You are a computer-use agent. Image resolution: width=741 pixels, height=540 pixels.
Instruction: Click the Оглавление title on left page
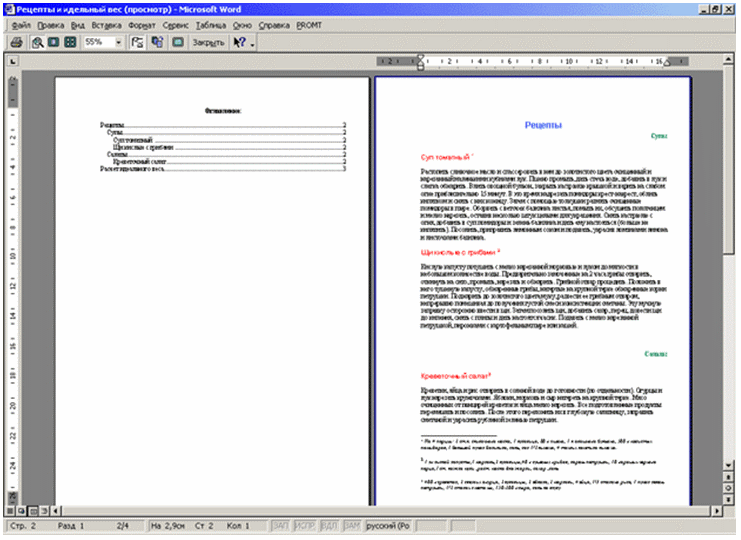pos(223,111)
